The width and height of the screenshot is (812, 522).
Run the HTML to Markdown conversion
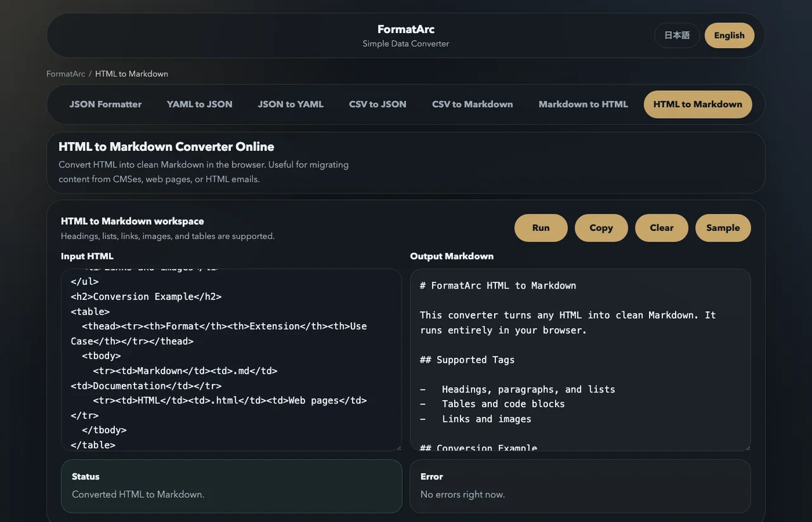540,228
